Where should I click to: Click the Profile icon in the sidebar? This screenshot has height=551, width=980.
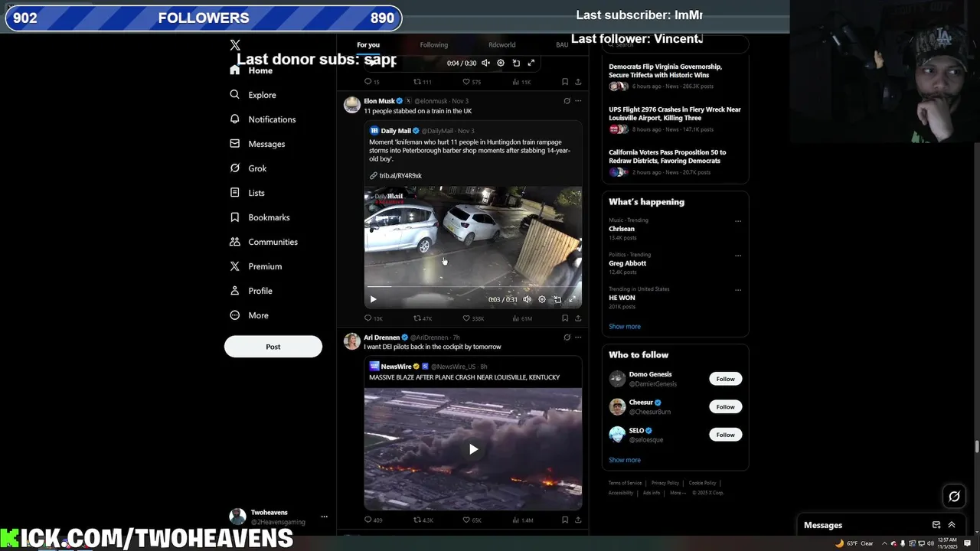[x=235, y=291]
